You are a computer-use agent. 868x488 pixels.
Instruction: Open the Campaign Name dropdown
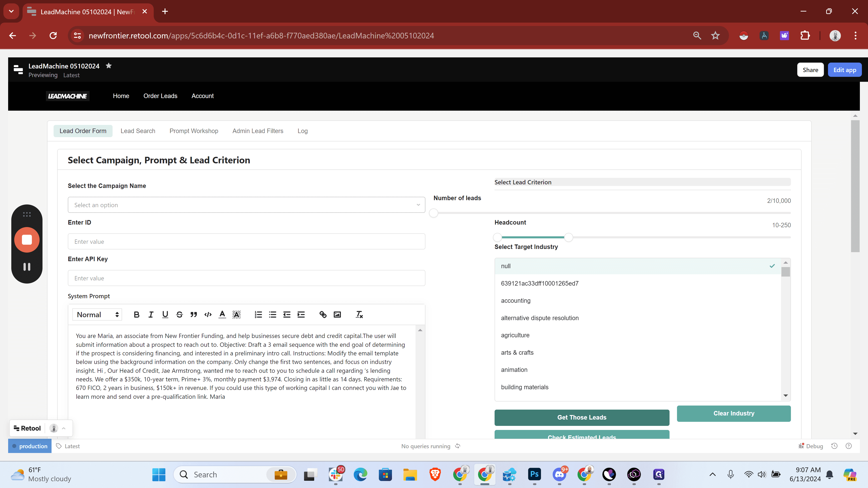[246, 205]
